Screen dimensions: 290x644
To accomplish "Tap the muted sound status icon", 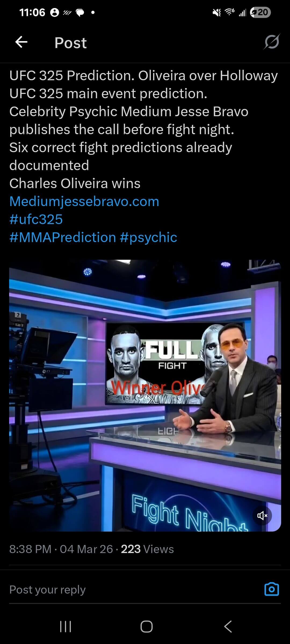I will pos(216,12).
